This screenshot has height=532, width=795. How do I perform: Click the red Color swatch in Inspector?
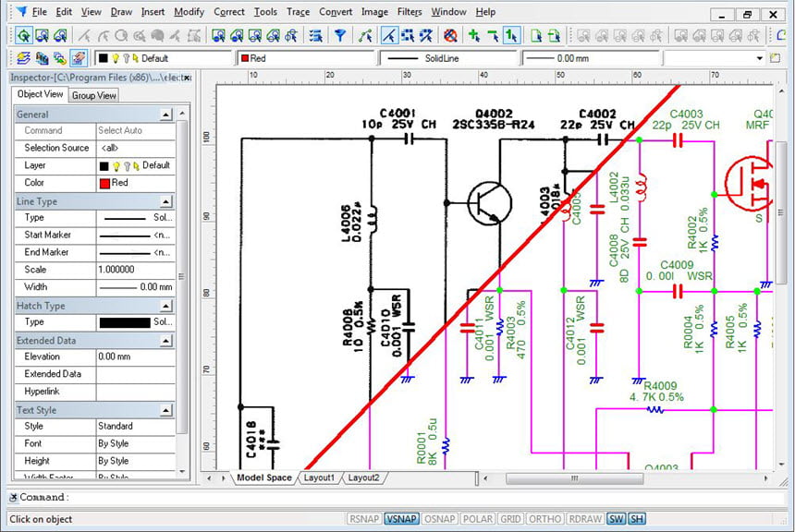(x=105, y=184)
